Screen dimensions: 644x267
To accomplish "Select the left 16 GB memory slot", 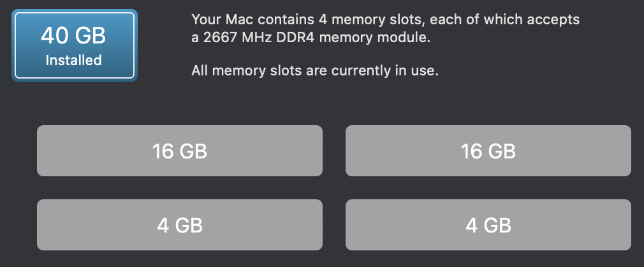I will pyautogui.click(x=179, y=151).
